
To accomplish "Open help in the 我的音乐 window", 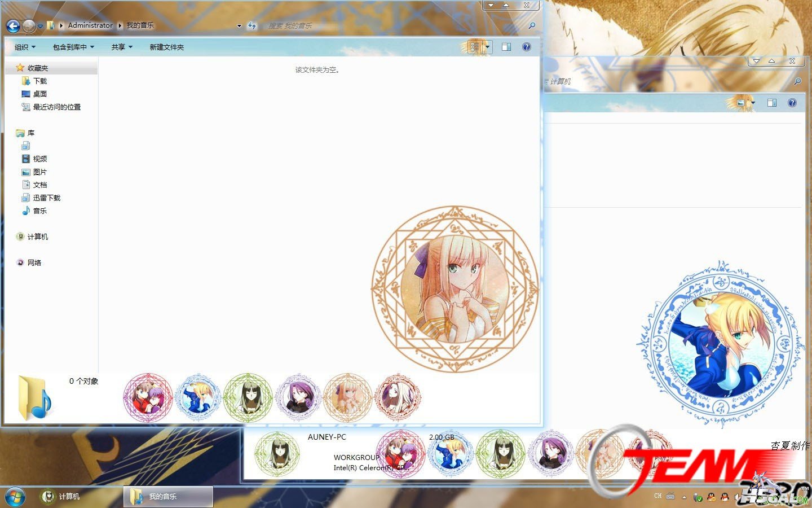I will [x=527, y=47].
